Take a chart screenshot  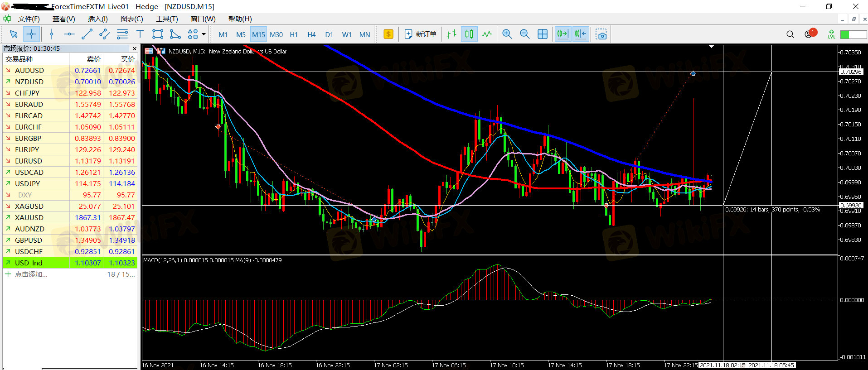pyautogui.click(x=601, y=34)
